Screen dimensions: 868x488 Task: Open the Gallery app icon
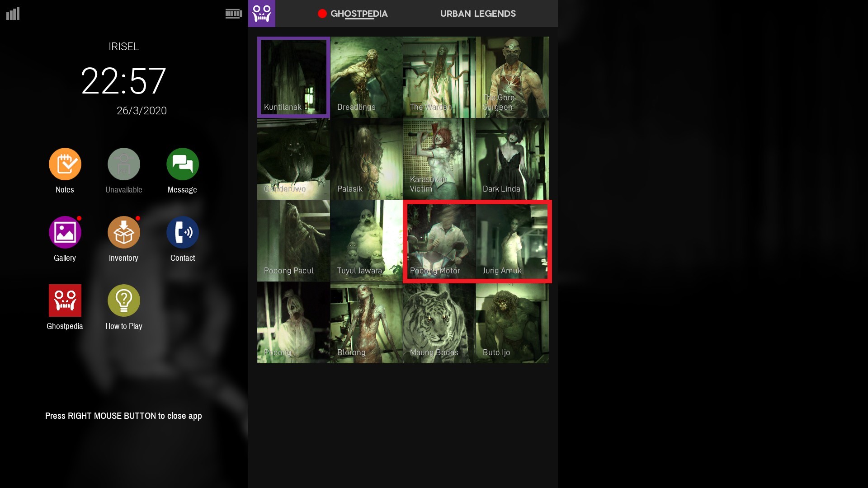pos(65,232)
